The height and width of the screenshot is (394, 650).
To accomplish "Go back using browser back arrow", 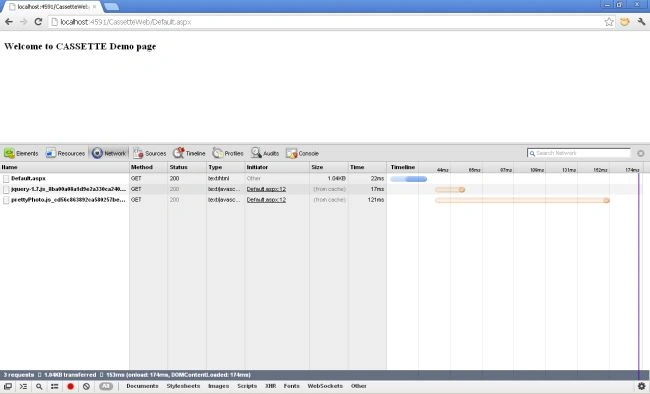I will coord(9,22).
